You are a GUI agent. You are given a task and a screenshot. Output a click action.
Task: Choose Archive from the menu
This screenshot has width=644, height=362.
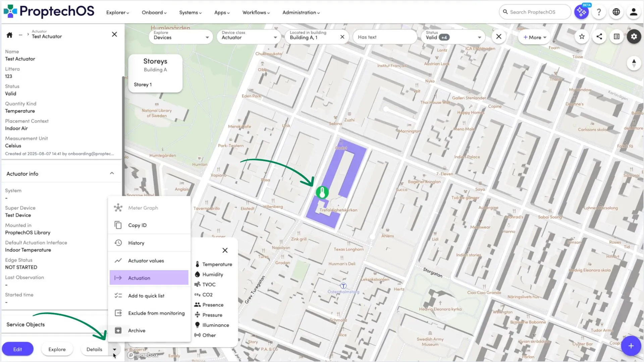pyautogui.click(x=149, y=330)
